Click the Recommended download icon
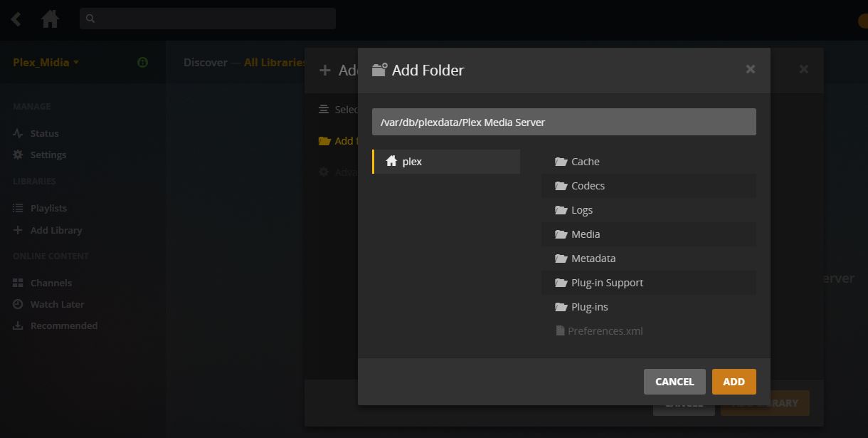The height and width of the screenshot is (438, 868). [18, 325]
